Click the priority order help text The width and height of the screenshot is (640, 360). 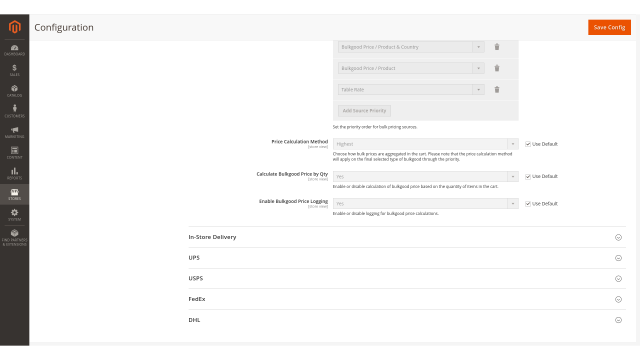375,127
